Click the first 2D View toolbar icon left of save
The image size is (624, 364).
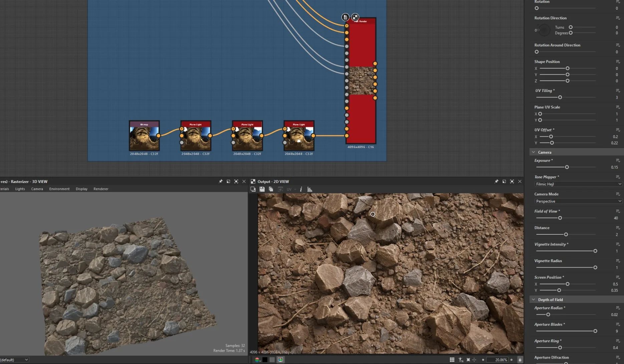253,189
